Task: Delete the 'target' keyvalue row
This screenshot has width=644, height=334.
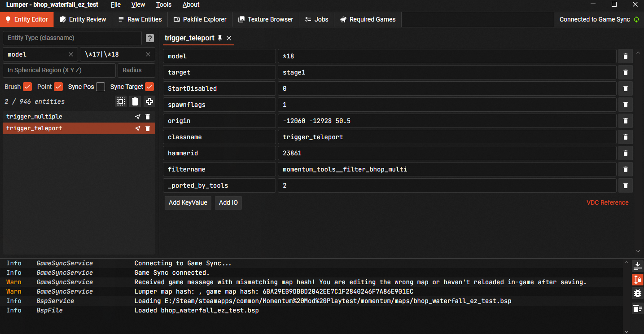Action: (626, 72)
